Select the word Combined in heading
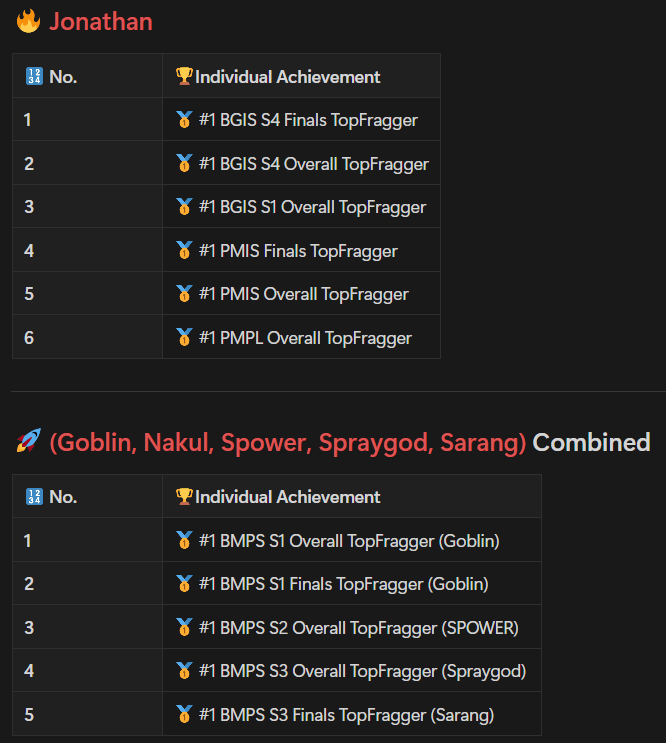 [591, 443]
